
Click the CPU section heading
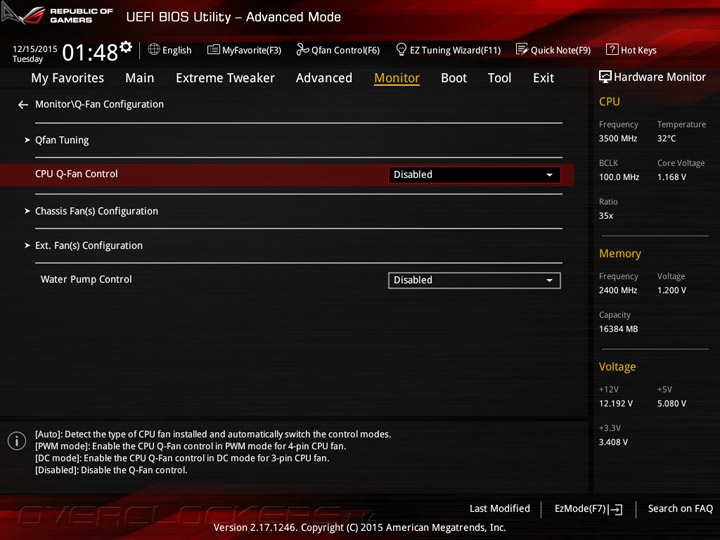point(609,101)
